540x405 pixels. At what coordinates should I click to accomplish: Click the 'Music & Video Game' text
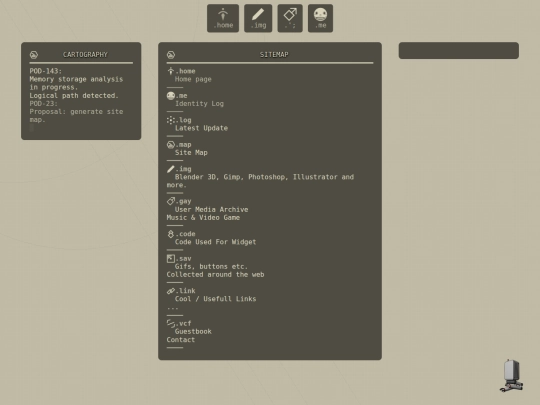[x=203, y=218]
